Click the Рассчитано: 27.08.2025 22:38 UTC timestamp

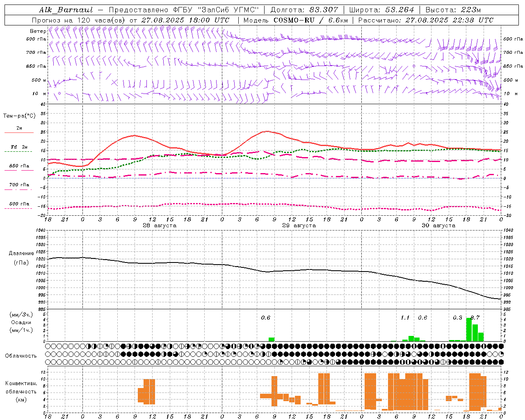[426, 20]
